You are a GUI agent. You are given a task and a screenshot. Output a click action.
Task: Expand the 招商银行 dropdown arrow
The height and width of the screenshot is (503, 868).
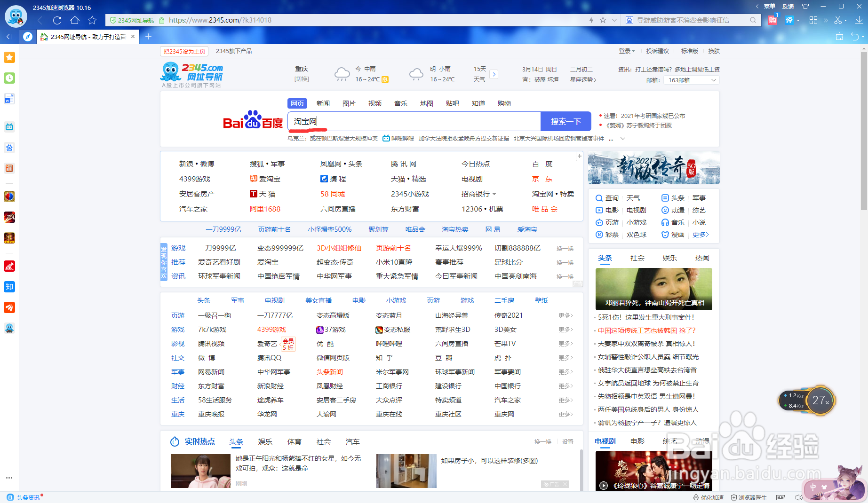tap(494, 194)
